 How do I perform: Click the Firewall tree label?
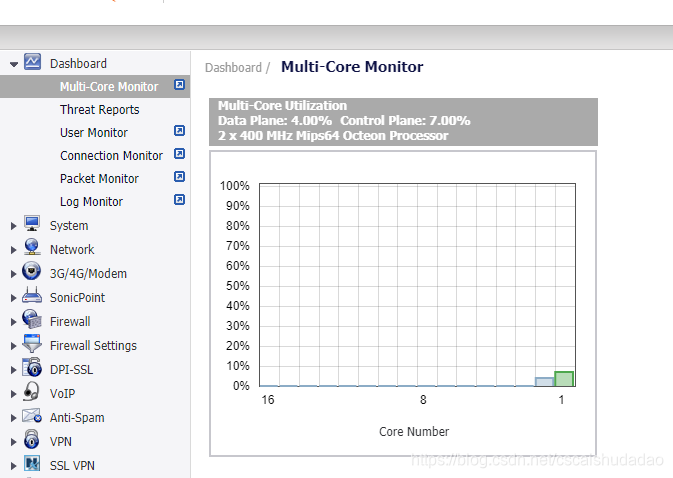pyautogui.click(x=70, y=322)
